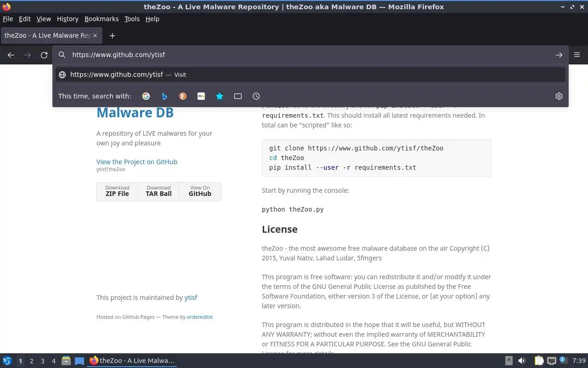Switch to workspace 4
588x368 pixels.
[53, 361]
